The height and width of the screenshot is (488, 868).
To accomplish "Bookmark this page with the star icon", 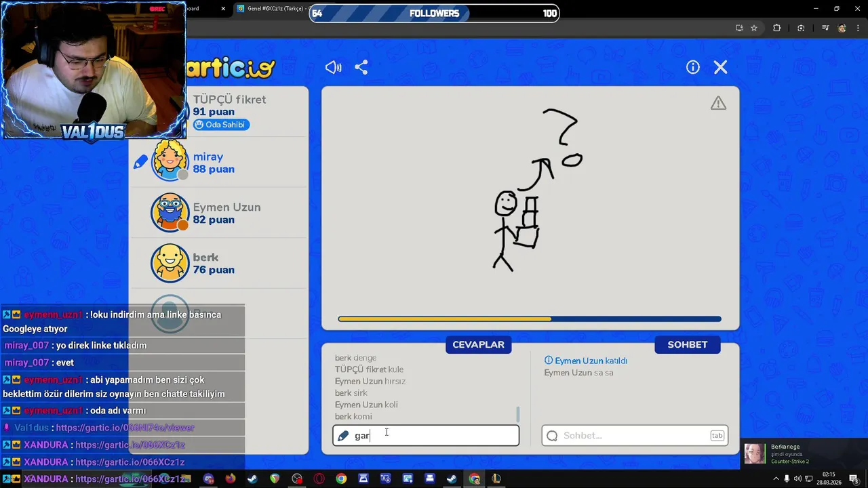I will [754, 28].
